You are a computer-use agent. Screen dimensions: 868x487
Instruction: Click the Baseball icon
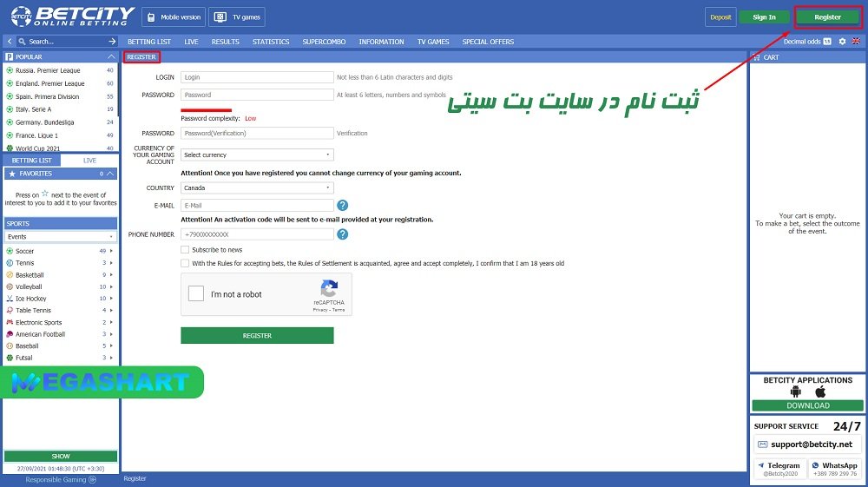(x=10, y=346)
